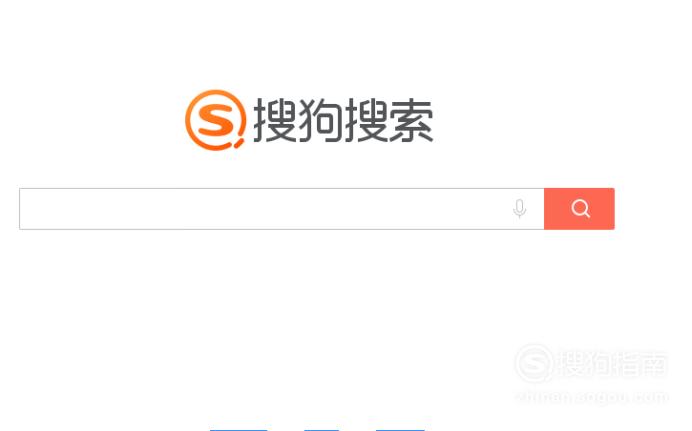
Task: Open the Sogou homepage via the logo
Action: tap(309, 120)
